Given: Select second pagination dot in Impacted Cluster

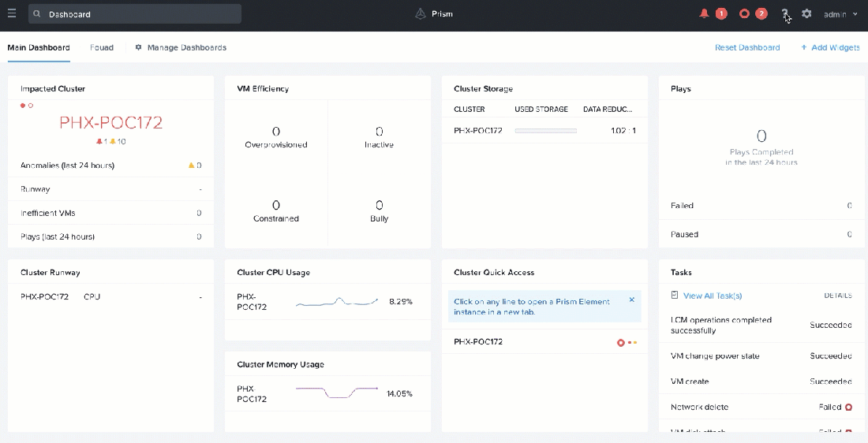Looking at the screenshot, I should click(31, 106).
